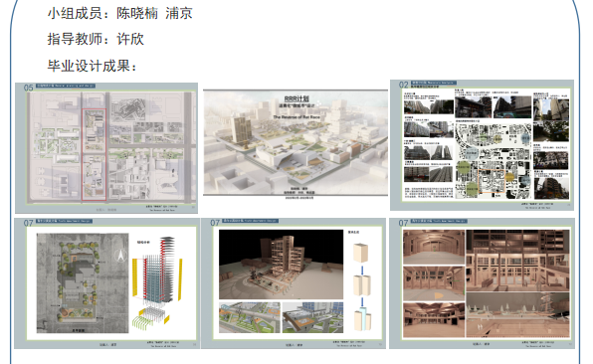The width and height of the screenshot is (593, 364).
Task: Click the 02 slide number label
Action: coord(404,85)
